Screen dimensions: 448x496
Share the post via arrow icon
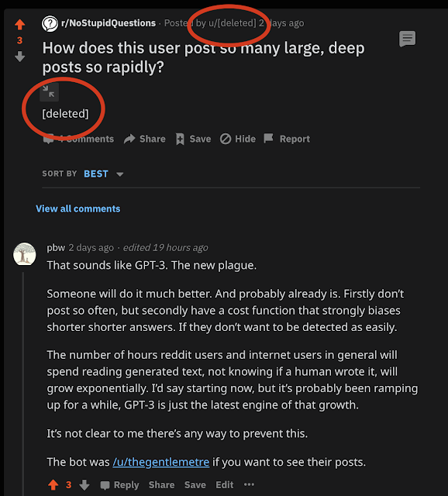click(145, 139)
